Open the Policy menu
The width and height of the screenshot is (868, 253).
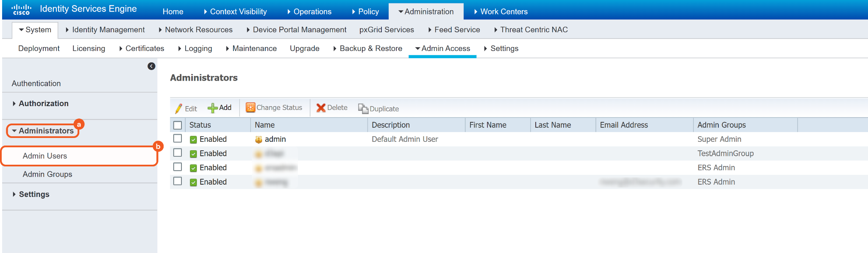click(365, 11)
